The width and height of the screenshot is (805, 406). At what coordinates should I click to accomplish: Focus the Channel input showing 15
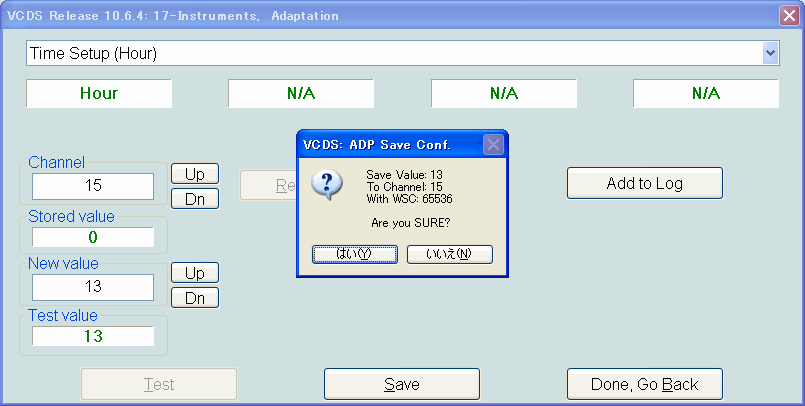(93, 186)
